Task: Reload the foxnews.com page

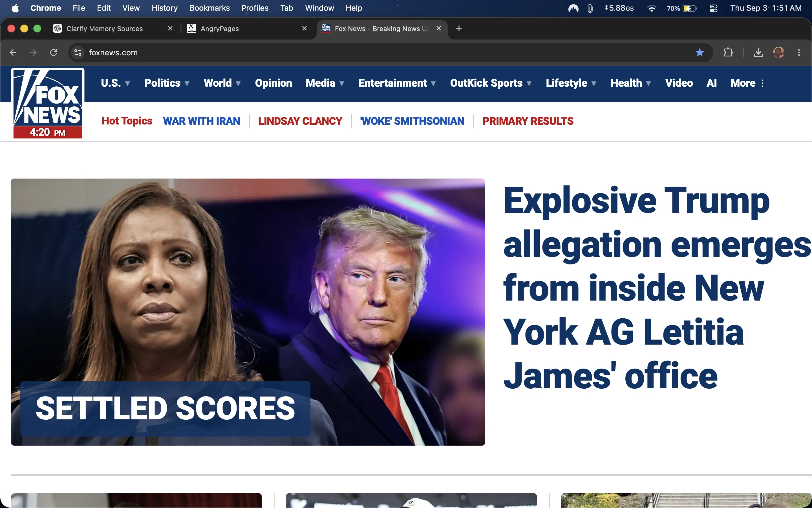Action: click(54, 52)
